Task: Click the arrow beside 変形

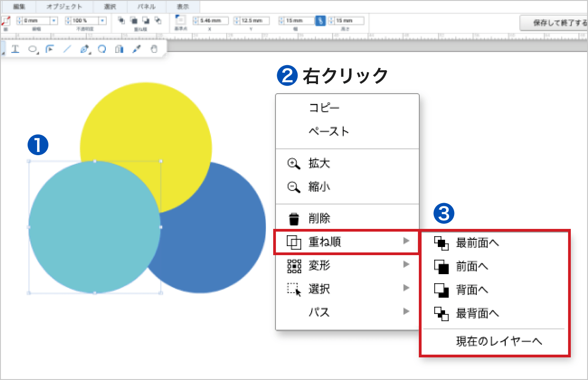Action: pyautogui.click(x=406, y=265)
